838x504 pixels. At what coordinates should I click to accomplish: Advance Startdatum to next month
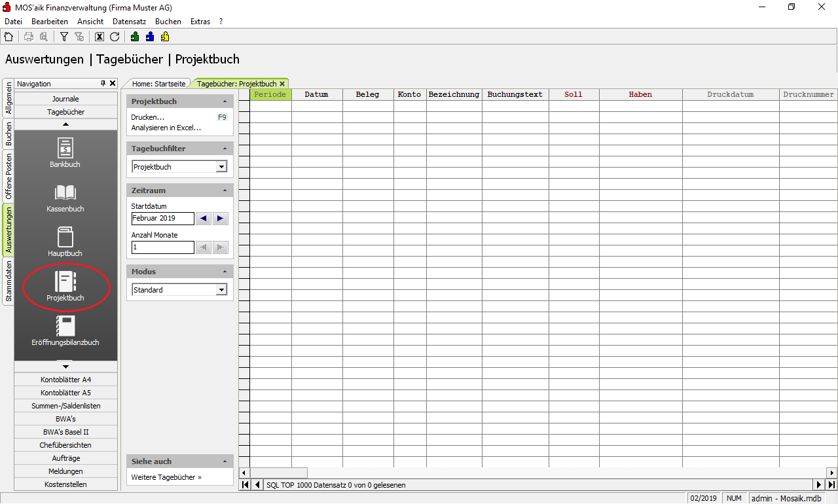[x=220, y=219]
